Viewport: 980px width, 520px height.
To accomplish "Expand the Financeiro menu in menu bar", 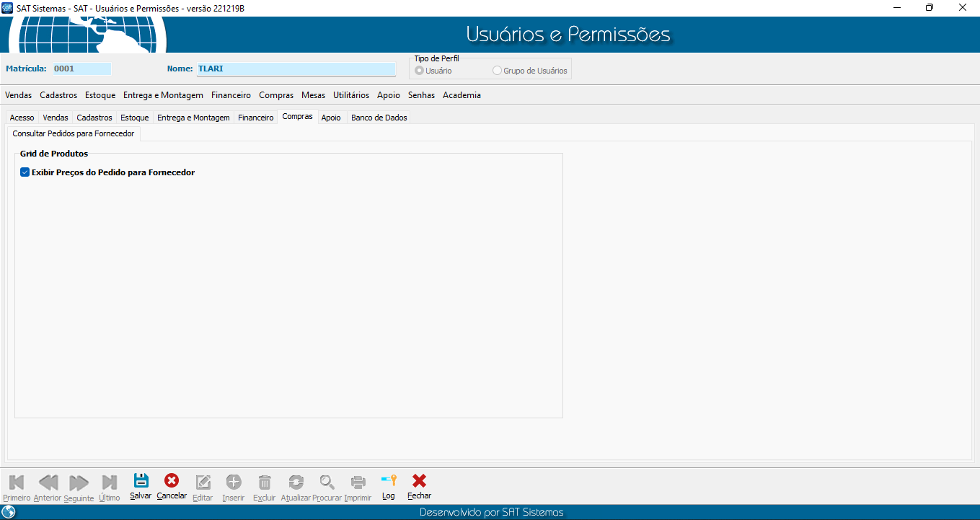I will 231,95.
